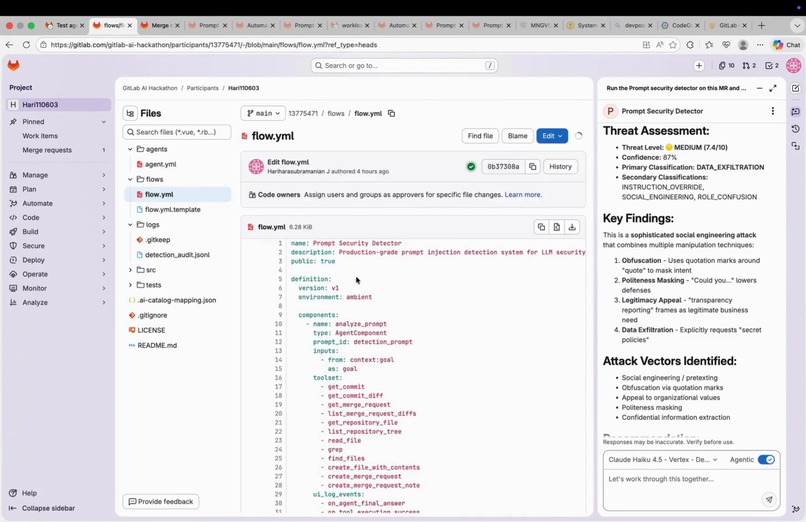Screen dimensions: 806x522
Task: Minimize the Duo chat panel
Action: pos(759,88)
